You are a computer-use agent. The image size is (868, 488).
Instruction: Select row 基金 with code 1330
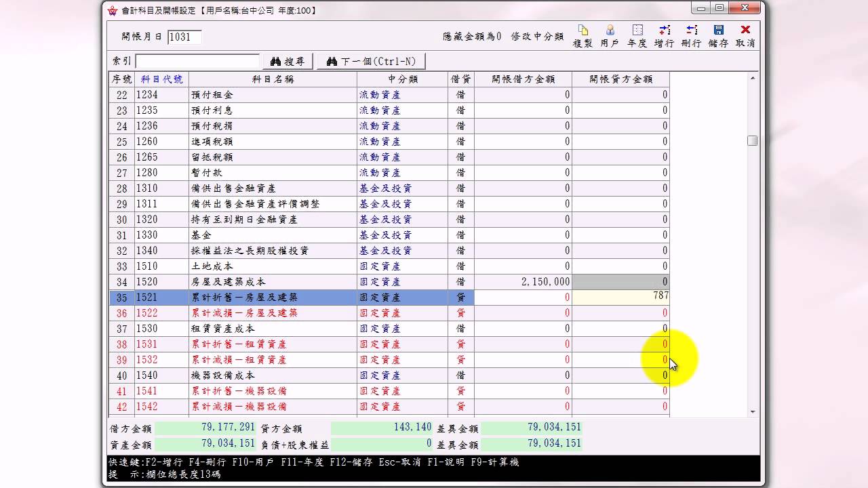point(389,235)
